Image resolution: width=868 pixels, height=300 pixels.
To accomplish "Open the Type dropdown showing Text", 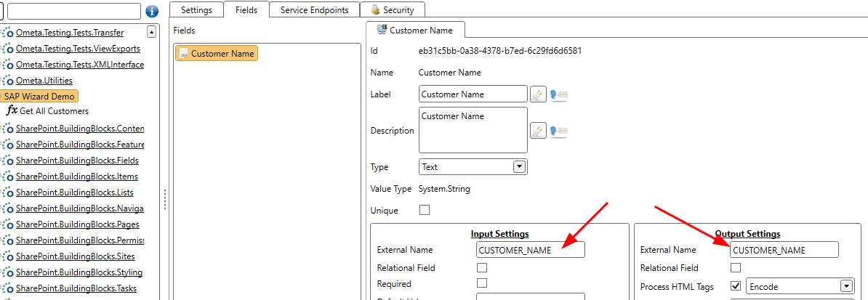I will (x=519, y=167).
